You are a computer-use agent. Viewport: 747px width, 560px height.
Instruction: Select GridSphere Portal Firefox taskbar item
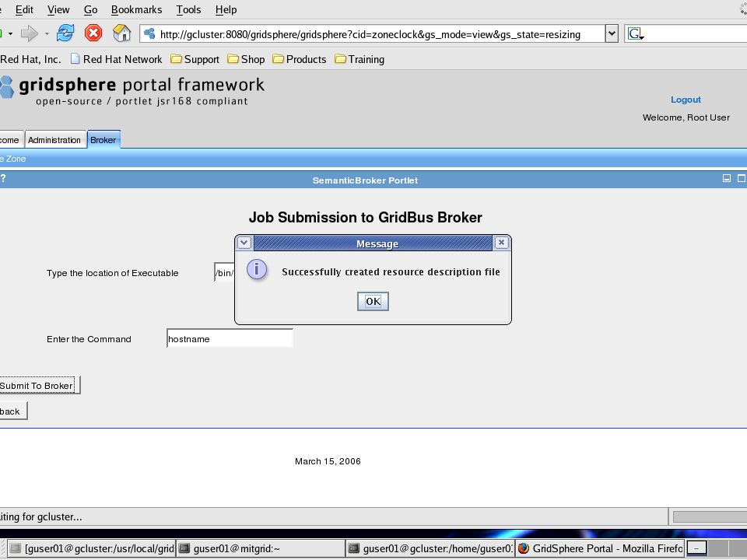pos(600,548)
